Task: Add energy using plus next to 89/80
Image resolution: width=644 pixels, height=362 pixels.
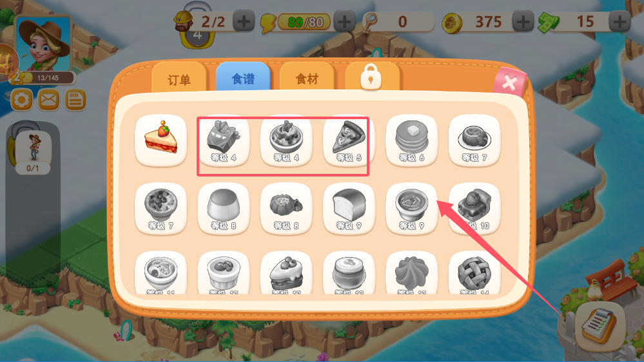Action: point(344,21)
